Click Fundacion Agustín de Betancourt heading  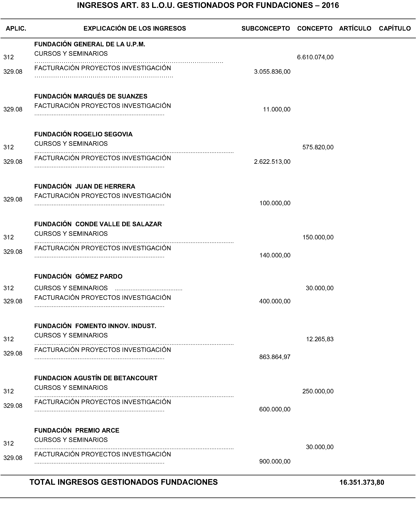[x=96, y=378]
